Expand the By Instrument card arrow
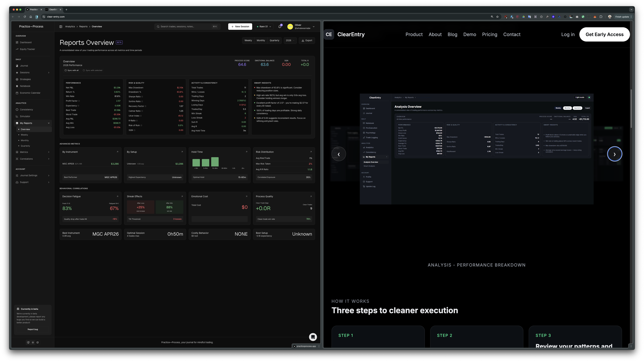 click(x=117, y=152)
